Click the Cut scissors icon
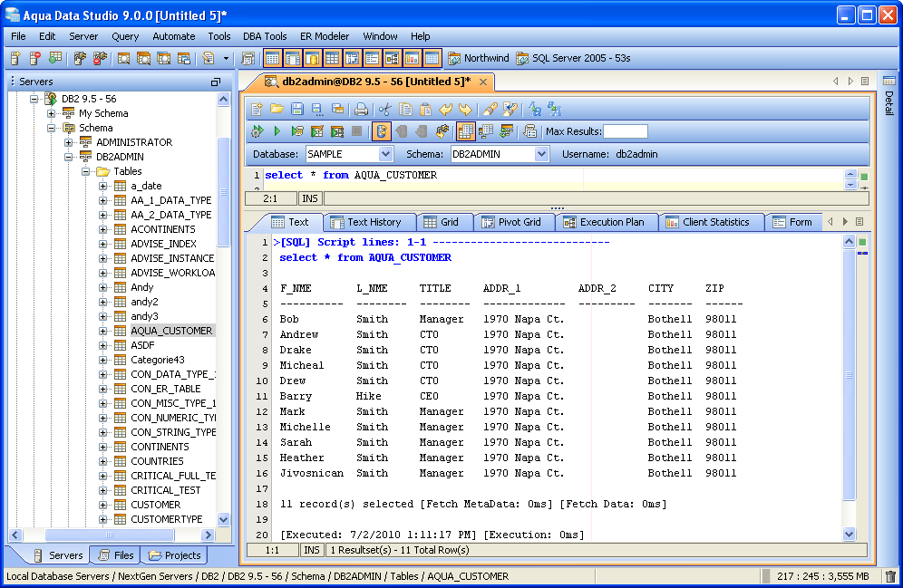 pyautogui.click(x=384, y=109)
